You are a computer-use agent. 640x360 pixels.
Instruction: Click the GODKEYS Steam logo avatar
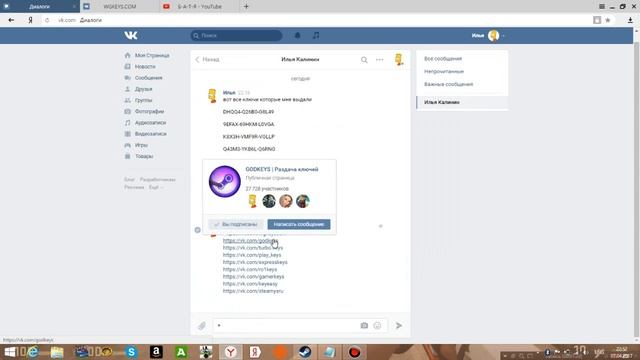pyautogui.click(x=224, y=181)
